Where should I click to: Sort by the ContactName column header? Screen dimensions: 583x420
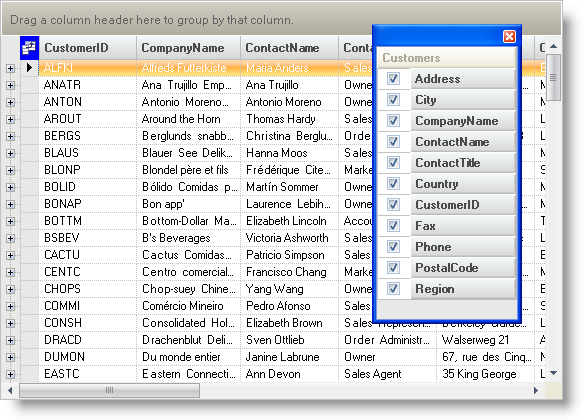[289, 48]
